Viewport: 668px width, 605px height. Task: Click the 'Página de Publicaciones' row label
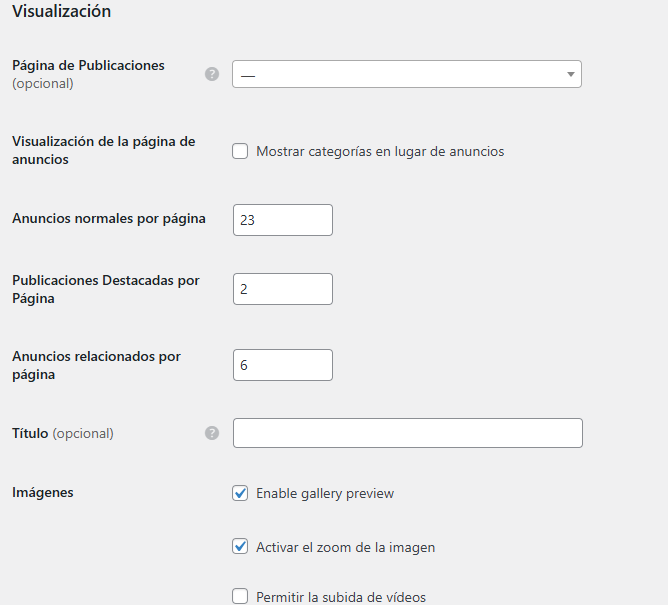pos(88,66)
